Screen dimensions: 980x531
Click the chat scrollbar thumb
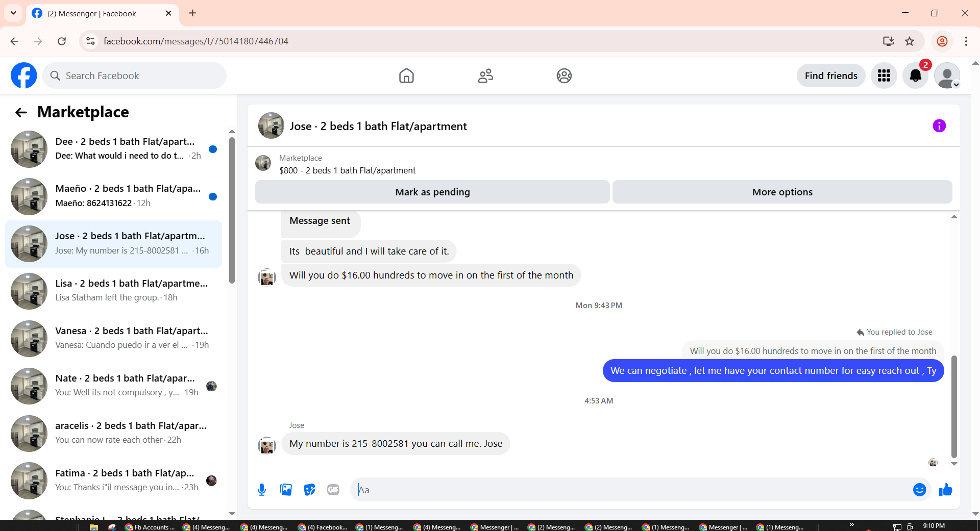954,407
